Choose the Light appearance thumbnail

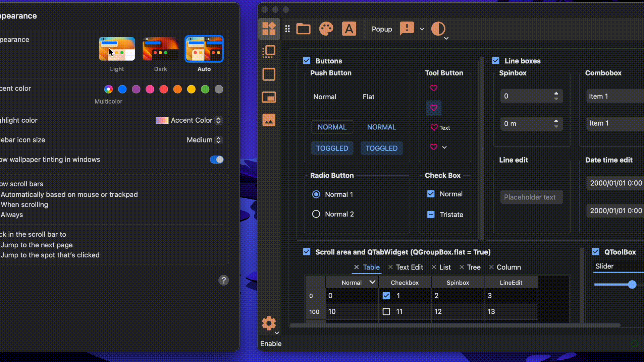point(117,49)
